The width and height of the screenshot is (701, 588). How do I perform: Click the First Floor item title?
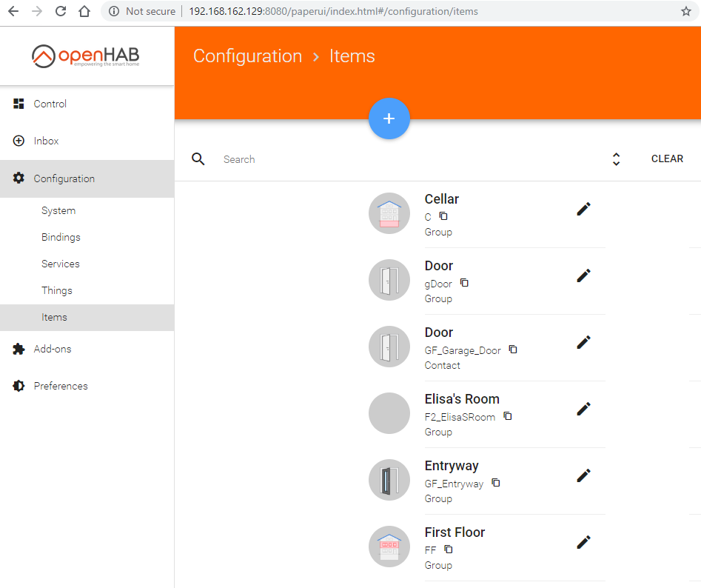click(x=455, y=532)
